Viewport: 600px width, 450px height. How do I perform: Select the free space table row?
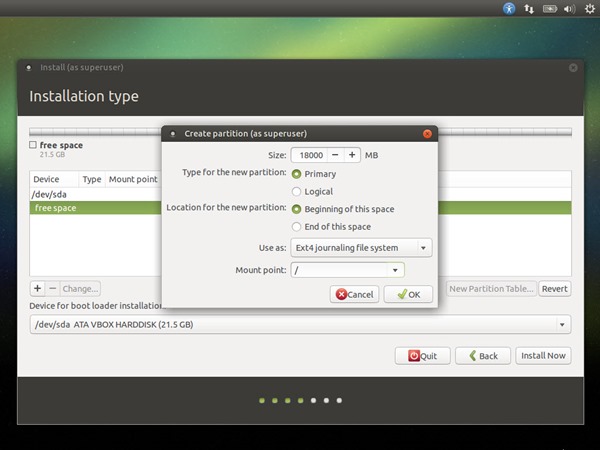[300, 208]
